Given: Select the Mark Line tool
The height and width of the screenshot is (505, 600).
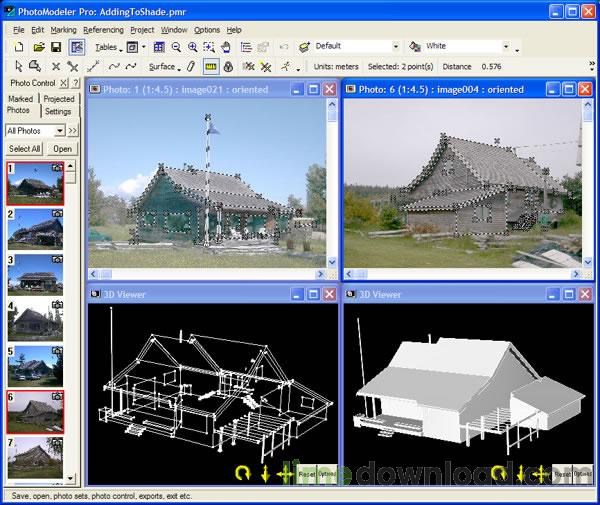Looking at the screenshot, I should (93, 66).
